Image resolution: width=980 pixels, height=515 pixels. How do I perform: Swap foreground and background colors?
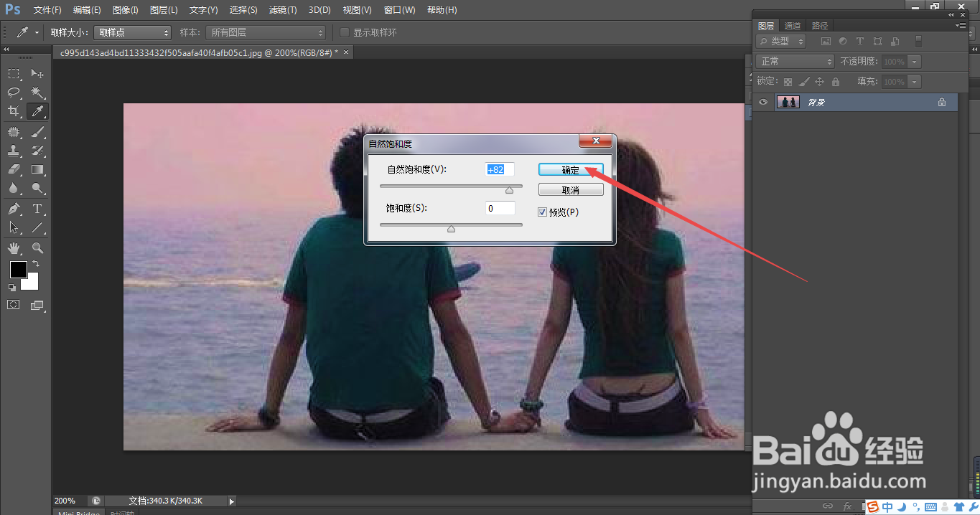(x=36, y=264)
